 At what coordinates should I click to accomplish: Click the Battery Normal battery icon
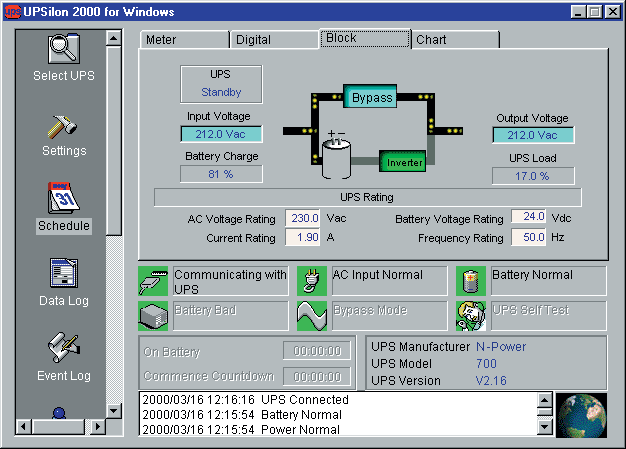pos(471,281)
